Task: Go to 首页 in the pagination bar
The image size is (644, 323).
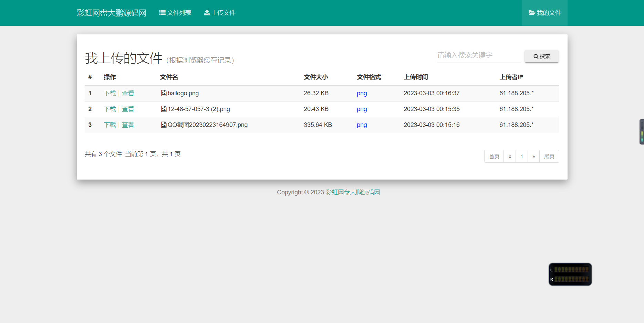Action: click(x=494, y=156)
